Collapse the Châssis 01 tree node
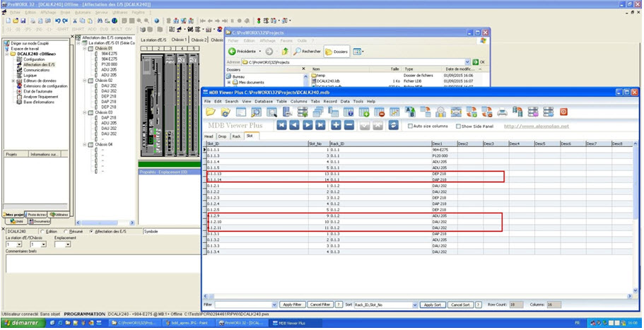This screenshot has height=330, width=644. (85, 48)
